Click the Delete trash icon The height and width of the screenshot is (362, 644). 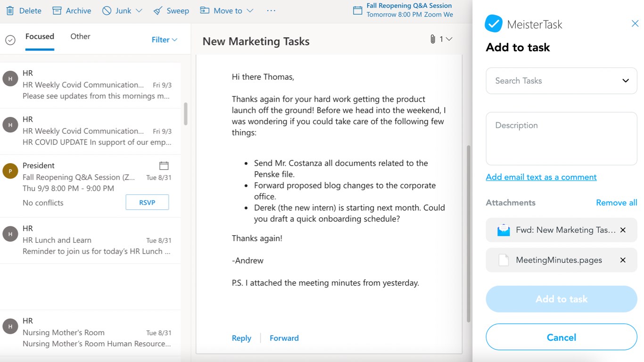click(10, 10)
